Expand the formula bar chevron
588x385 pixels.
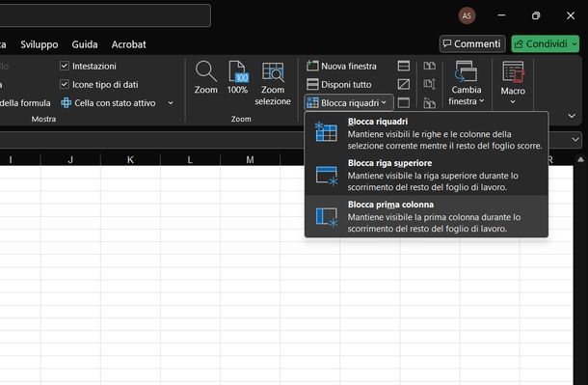coord(575,140)
